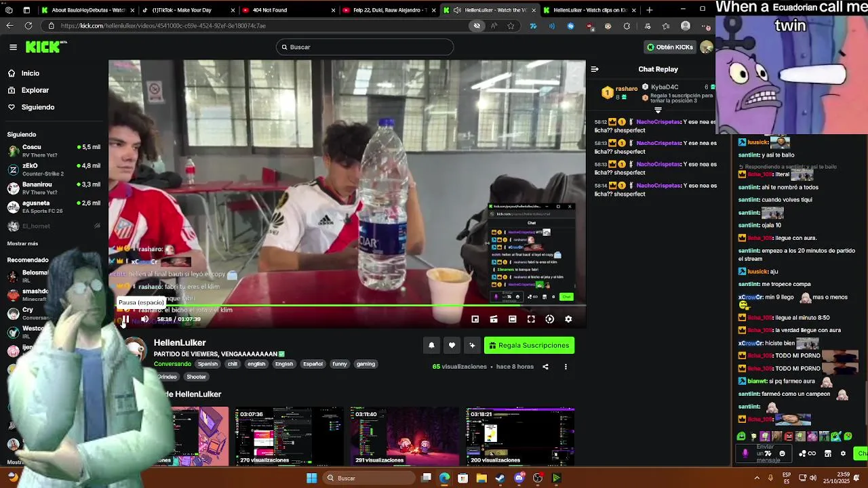This screenshot has height=488, width=868.
Task: Mute the video player volume
Action: (x=144, y=319)
